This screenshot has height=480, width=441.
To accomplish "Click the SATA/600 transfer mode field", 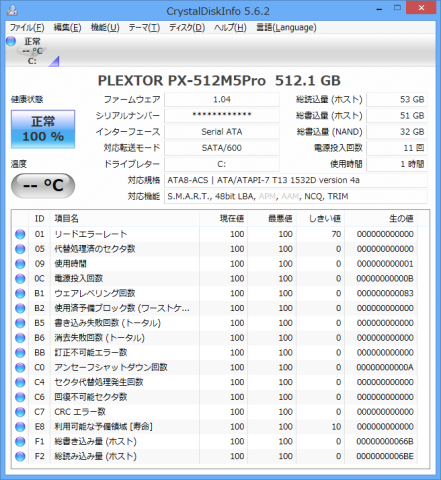I will point(222,148).
